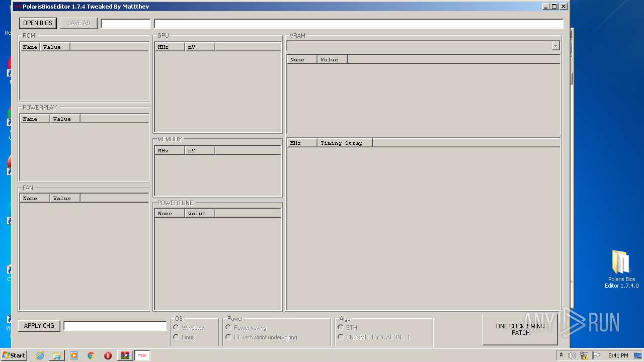
Task: Focus the short text field beside SAVE AS
Action: [x=126, y=24]
